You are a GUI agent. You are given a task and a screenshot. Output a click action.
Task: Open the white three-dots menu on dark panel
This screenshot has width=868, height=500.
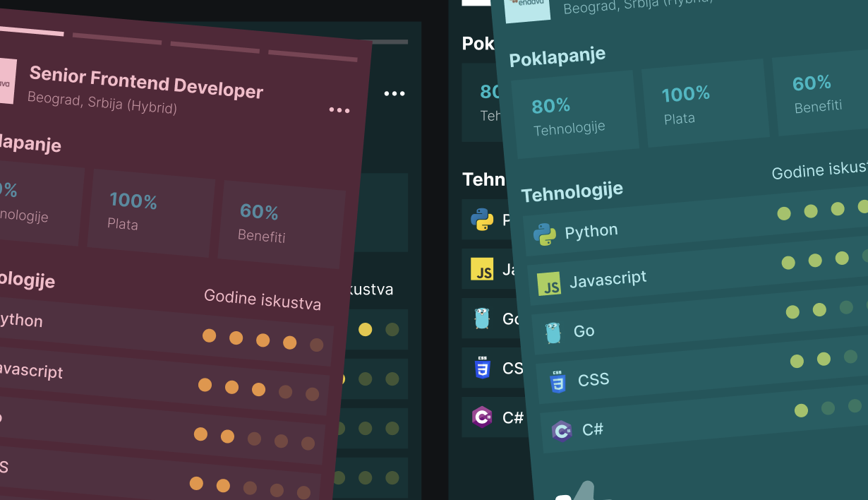[394, 94]
